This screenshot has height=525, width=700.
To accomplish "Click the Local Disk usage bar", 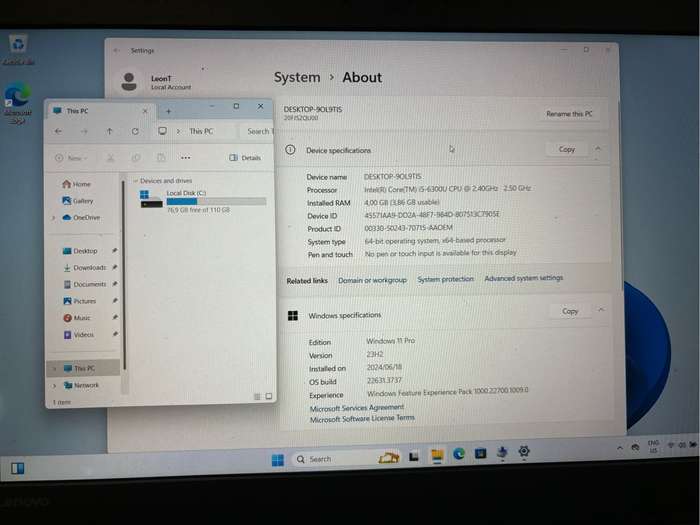I will coord(216,201).
